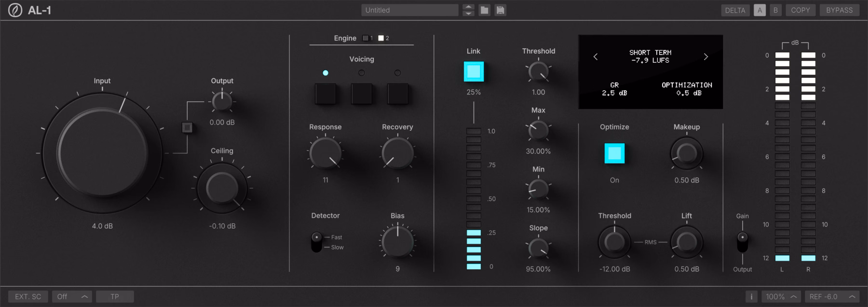Toggle the input/output link square button
The image size is (868, 307).
tap(187, 127)
